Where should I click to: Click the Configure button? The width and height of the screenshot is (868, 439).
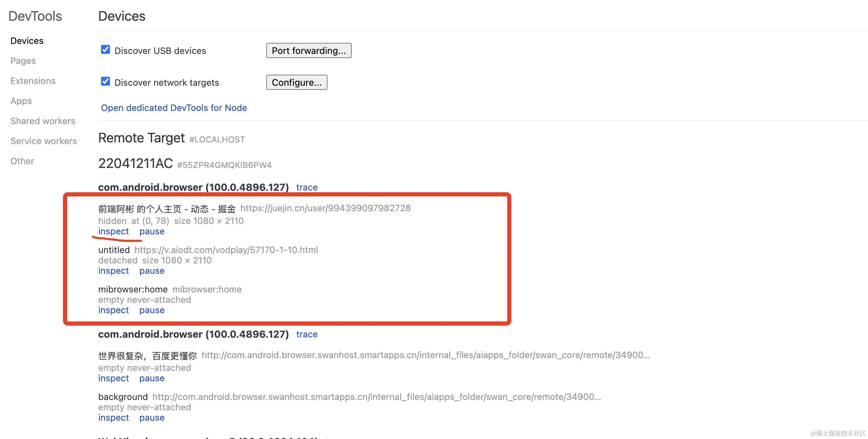click(x=296, y=83)
